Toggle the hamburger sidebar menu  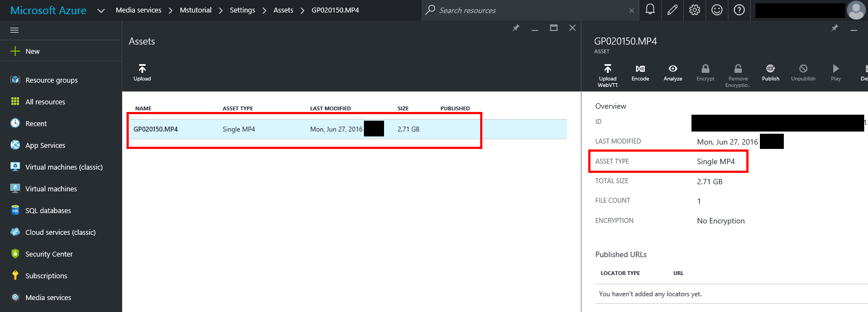[x=15, y=30]
